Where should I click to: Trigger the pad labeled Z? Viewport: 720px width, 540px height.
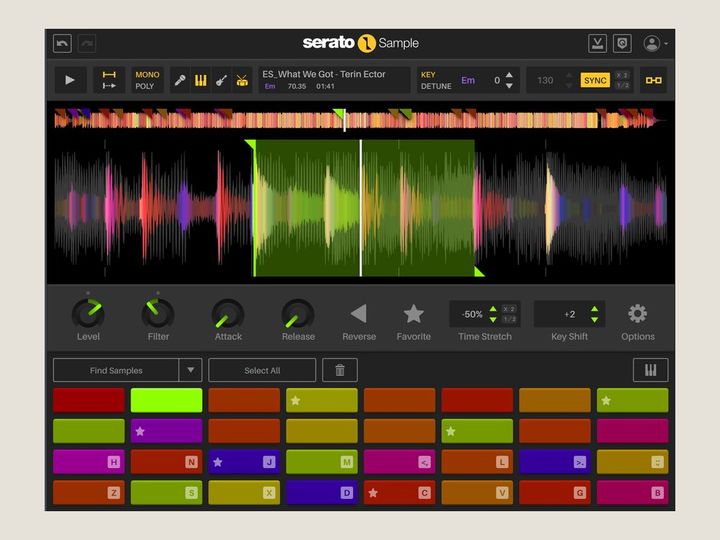(x=89, y=492)
